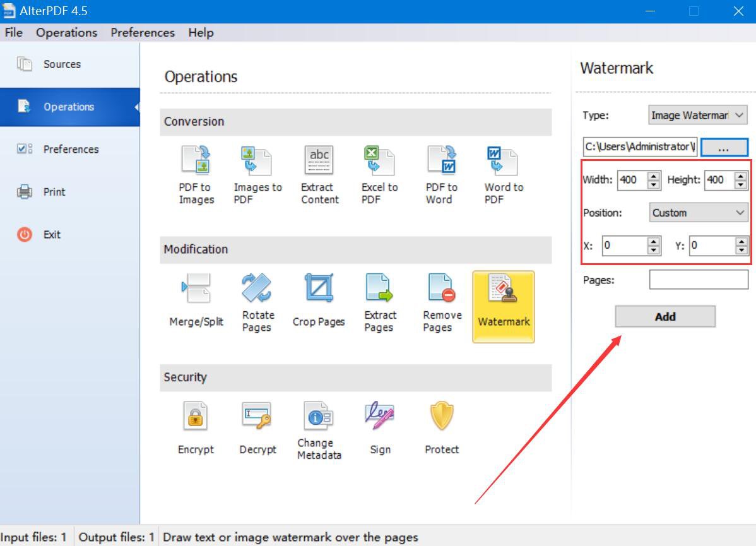Choose the Sign operation

[380, 428]
